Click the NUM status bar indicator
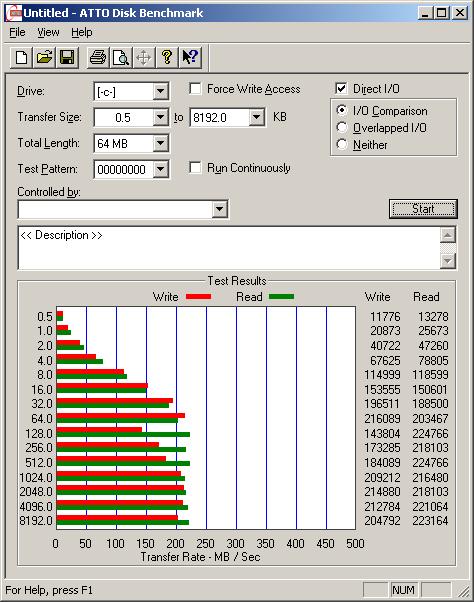This screenshot has width=474, height=602. pos(403,590)
